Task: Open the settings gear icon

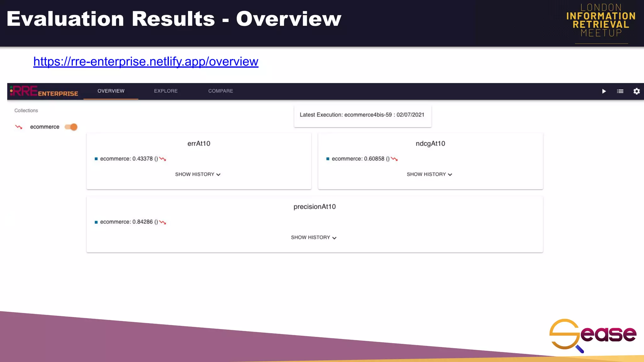Action: (636, 91)
